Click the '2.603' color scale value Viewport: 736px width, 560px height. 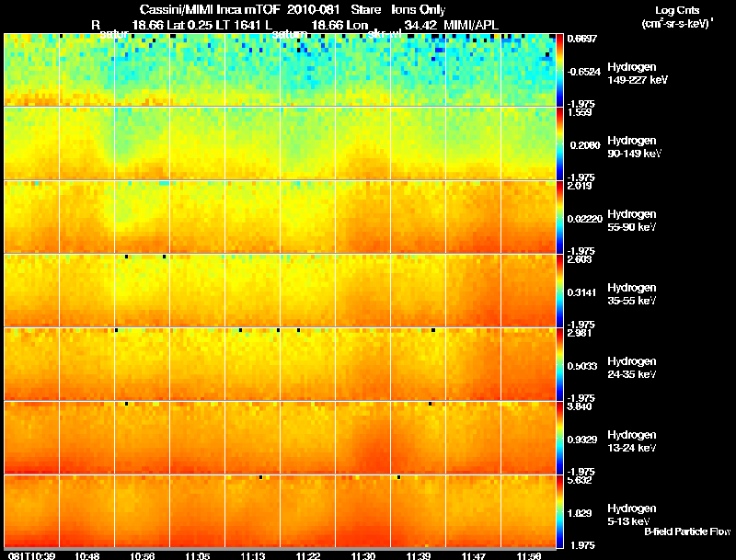(580, 259)
